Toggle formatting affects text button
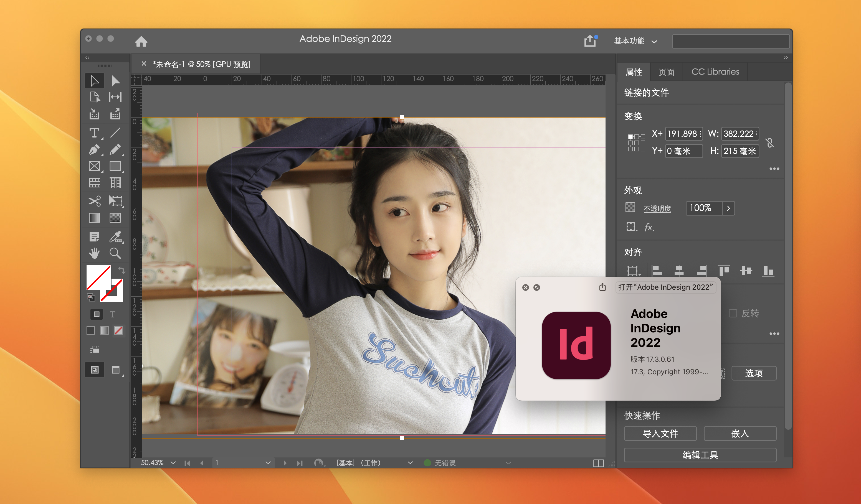The height and width of the screenshot is (504, 861). coord(112,314)
